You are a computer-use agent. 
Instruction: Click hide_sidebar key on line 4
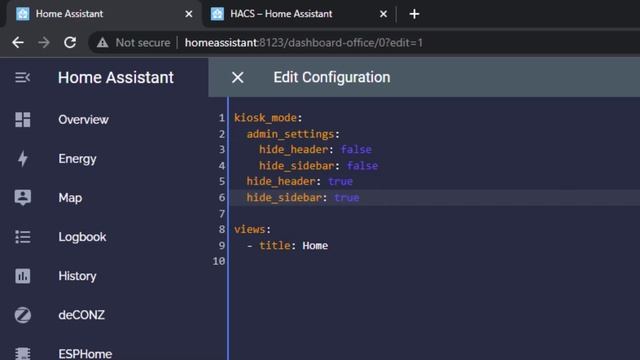click(297, 166)
